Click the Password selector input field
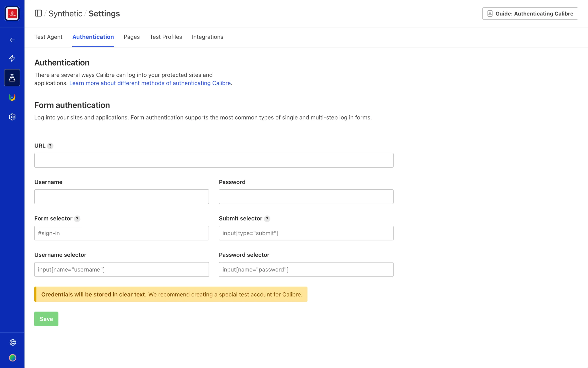The height and width of the screenshot is (368, 588). point(306,270)
